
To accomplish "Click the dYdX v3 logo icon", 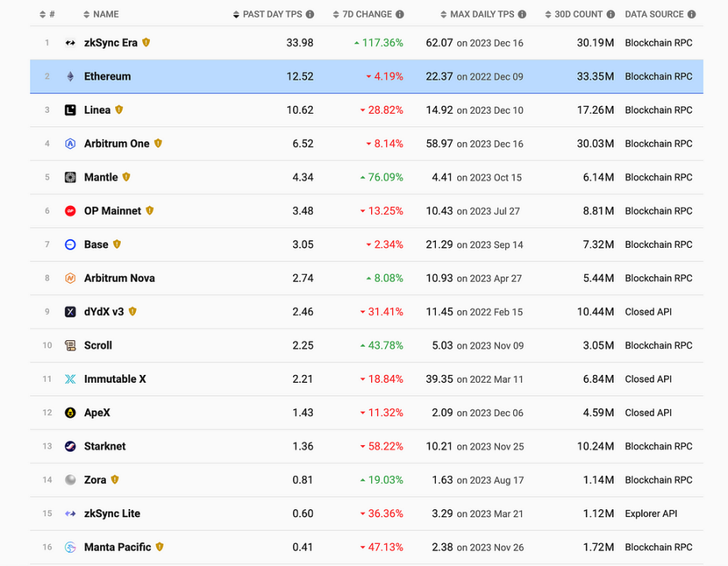I will [70, 312].
